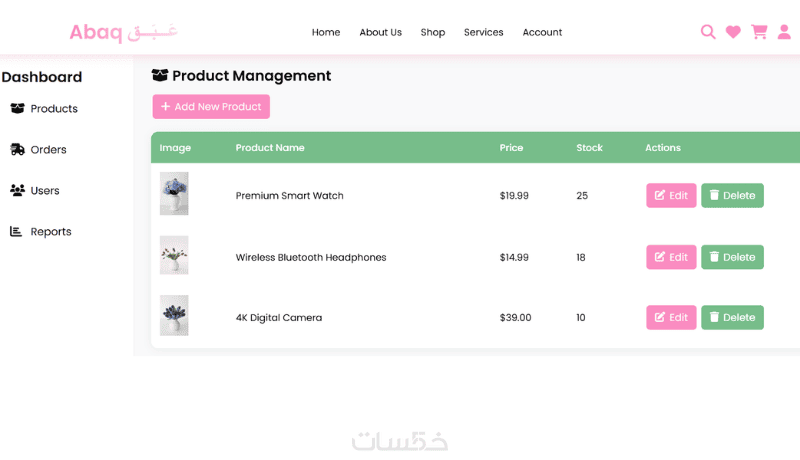
Task: Open the 4K Digital Camera thumbnail image
Action: pos(174,315)
